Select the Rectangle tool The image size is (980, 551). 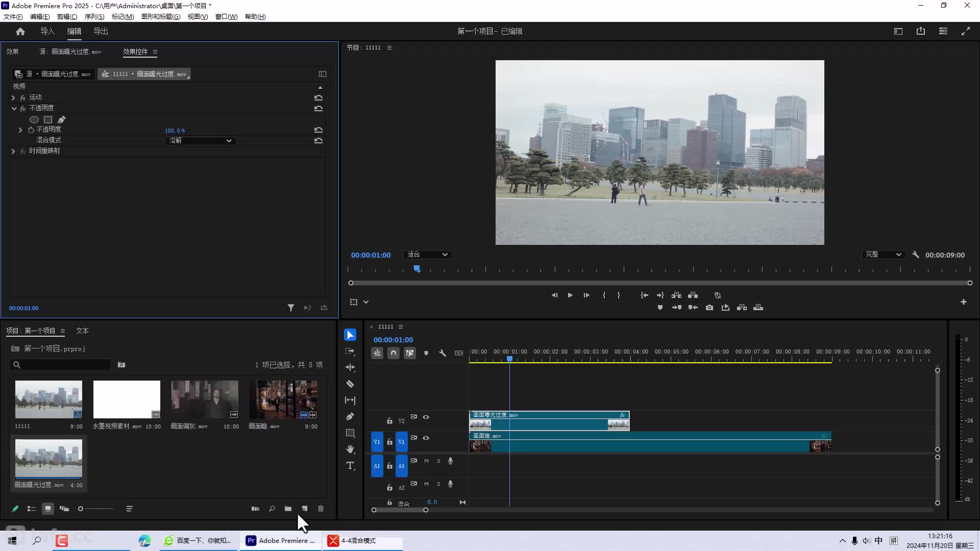click(x=350, y=433)
